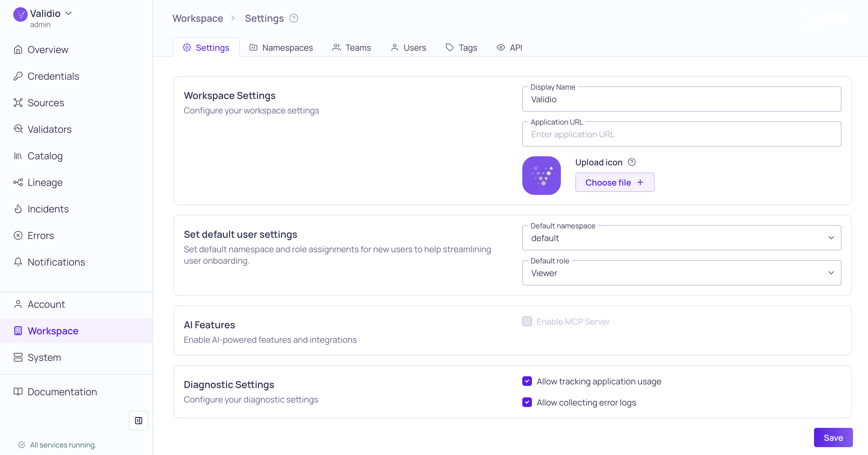The height and width of the screenshot is (455, 868).
Task: Click the Choose file button
Action: point(615,183)
